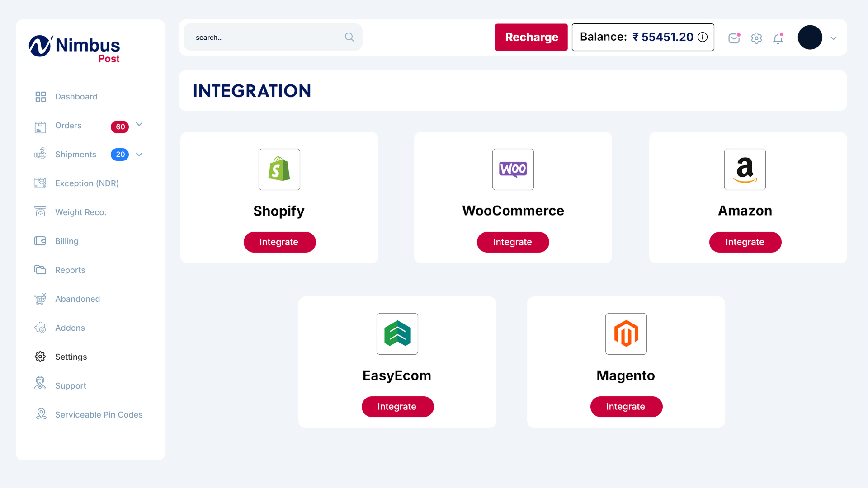Select Weight Reco. menu item
868x488 pixels.
point(80,212)
